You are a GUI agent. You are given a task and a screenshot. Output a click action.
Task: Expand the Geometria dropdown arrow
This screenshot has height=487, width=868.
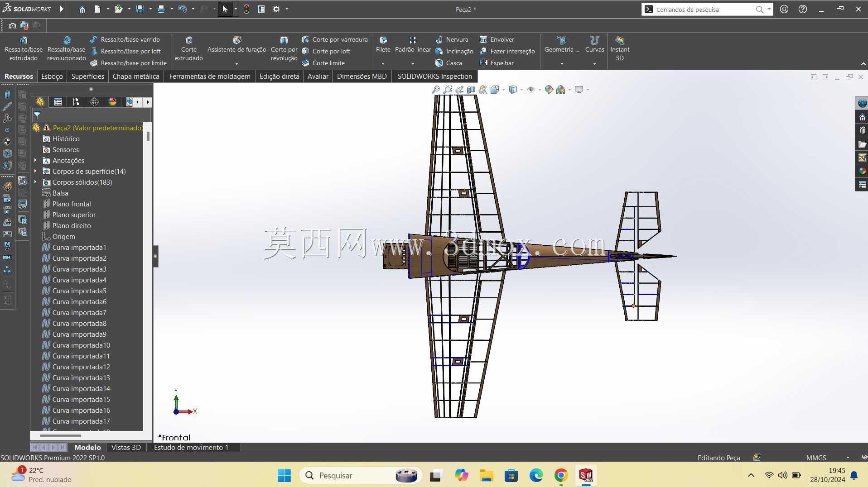click(x=562, y=64)
